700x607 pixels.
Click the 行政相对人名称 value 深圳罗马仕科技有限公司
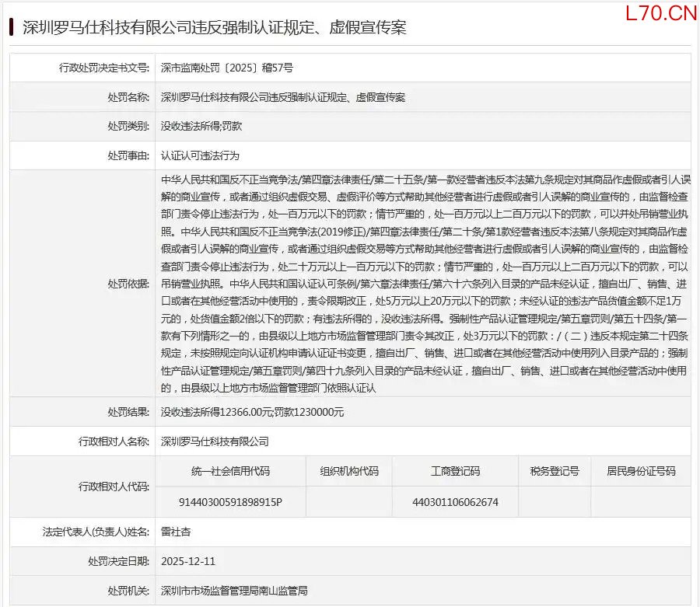click(x=215, y=441)
